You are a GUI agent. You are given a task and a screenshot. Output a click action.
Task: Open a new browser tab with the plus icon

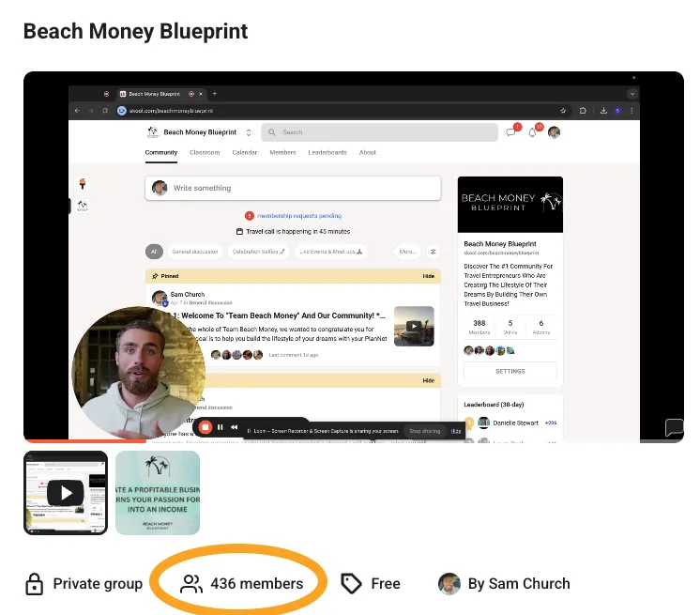[x=215, y=94]
